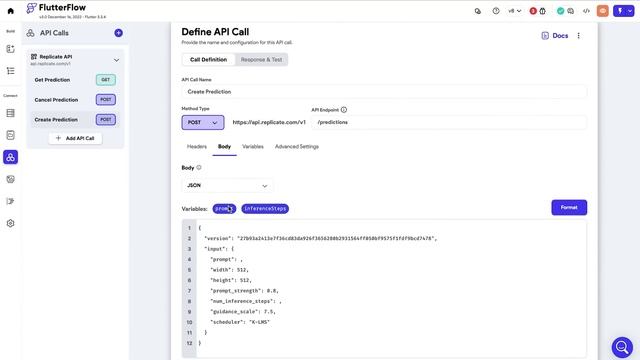
Task: Open the Docs link
Action: 555,36
